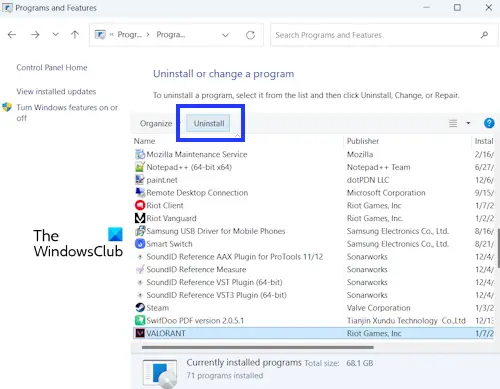Image resolution: width=500 pixels, height=389 pixels.
Task: Click the Organize menu button
Action: coord(156,124)
